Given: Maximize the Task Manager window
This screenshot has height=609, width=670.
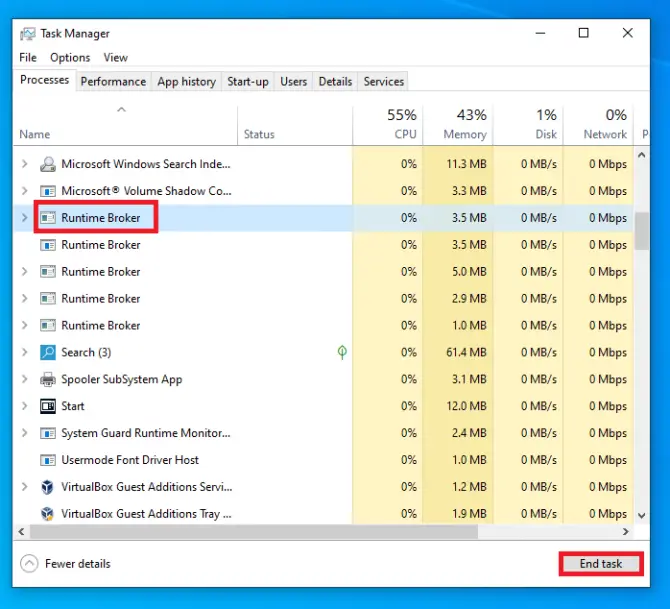Looking at the screenshot, I should [583, 33].
